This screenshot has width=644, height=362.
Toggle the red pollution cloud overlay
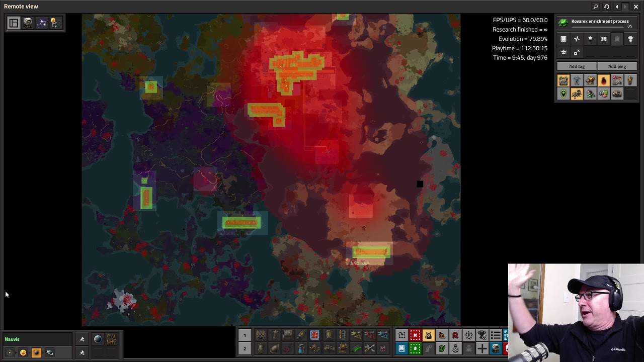[604, 80]
